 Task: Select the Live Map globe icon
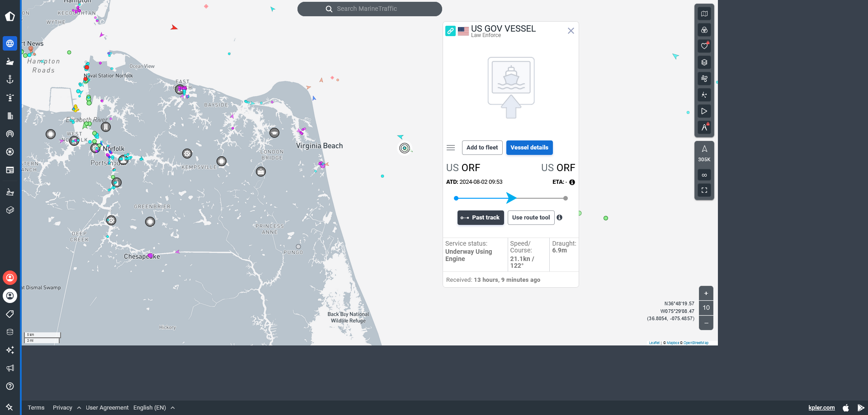(x=10, y=43)
